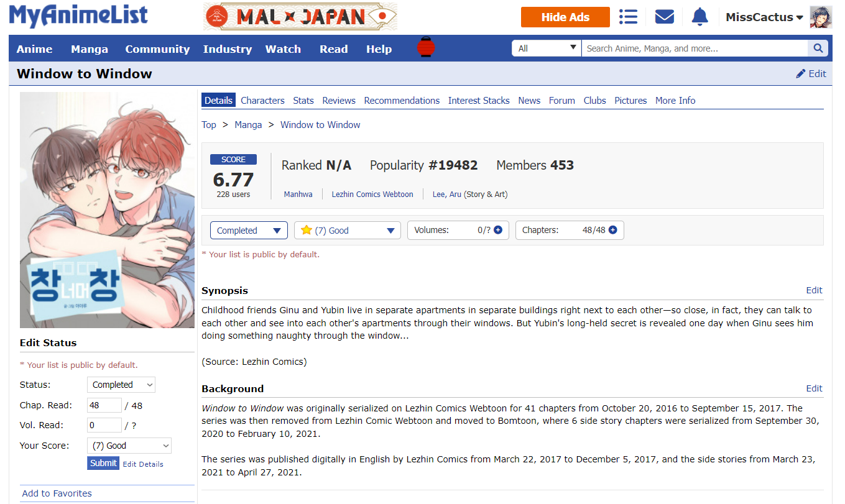
Task: Open the Help menu
Action: pos(379,49)
